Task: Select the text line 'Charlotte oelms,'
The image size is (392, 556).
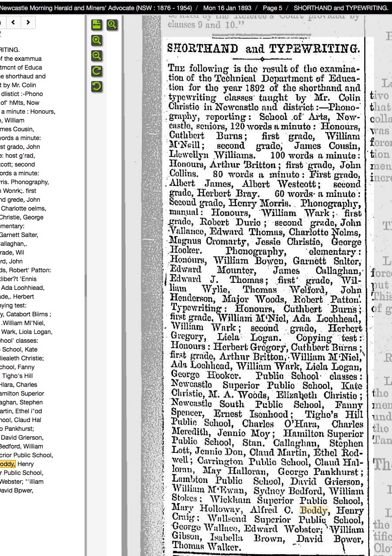Action: [x=23, y=208]
